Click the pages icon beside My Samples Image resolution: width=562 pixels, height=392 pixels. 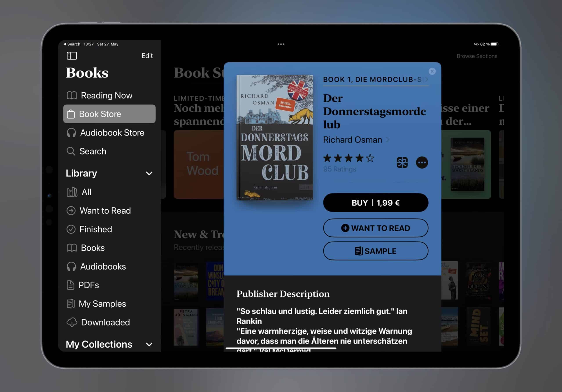click(x=70, y=304)
